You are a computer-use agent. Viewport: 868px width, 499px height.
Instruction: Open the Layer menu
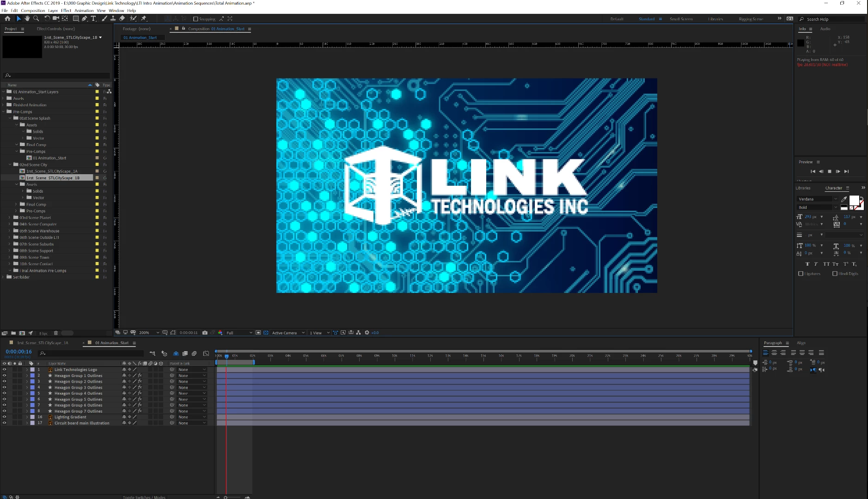click(x=53, y=11)
